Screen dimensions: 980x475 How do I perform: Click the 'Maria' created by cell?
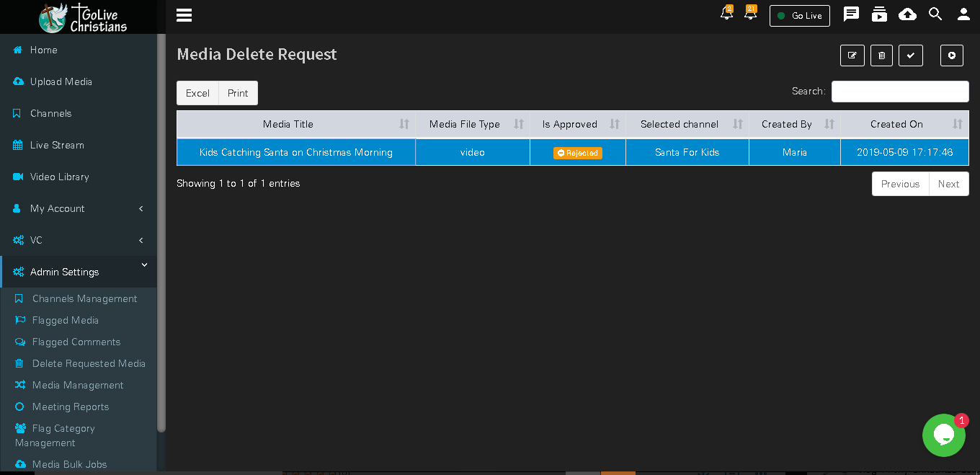[795, 152]
